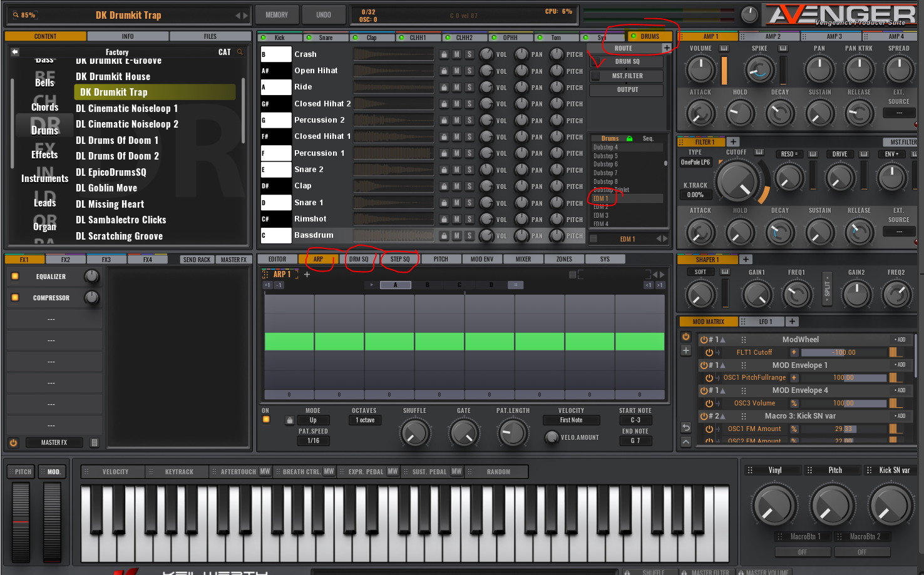This screenshot has height=575, width=924.
Task: Select the DL Goblin Move preset
Action: [x=106, y=188]
